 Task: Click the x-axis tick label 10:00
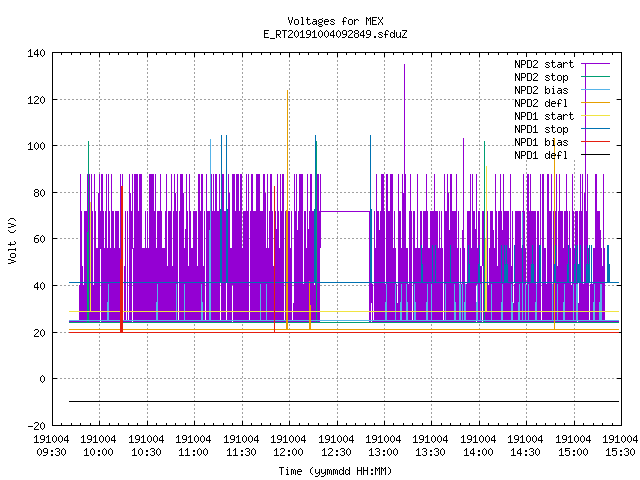click(98, 452)
